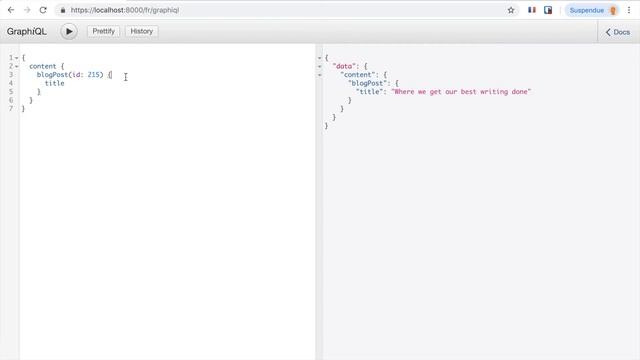The width and height of the screenshot is (640, 360).
Task: Click the "blogPost" key in results
Action: [367, 83]
